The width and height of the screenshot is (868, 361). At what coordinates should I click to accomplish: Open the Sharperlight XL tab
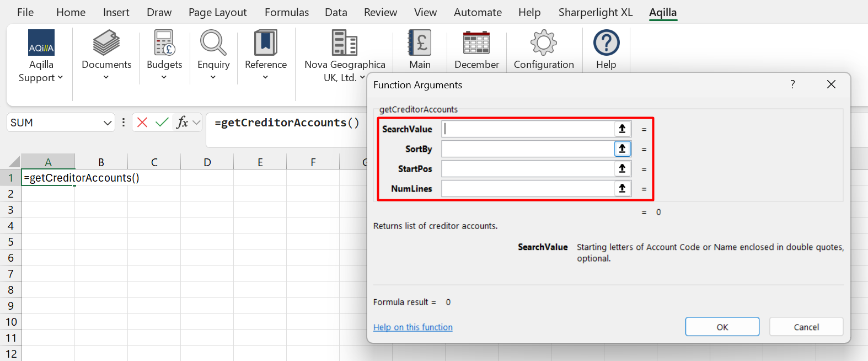point(595,12)
